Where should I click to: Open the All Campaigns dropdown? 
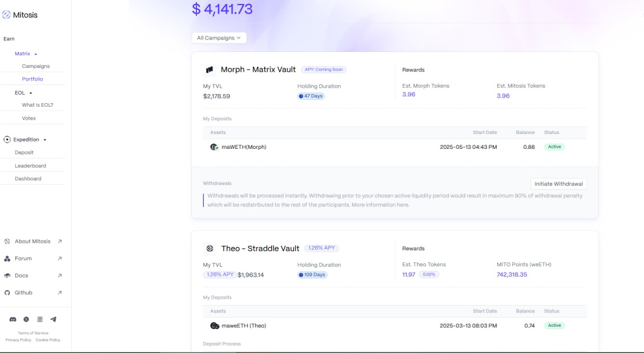pyautogui.click(x=219, y=38)
